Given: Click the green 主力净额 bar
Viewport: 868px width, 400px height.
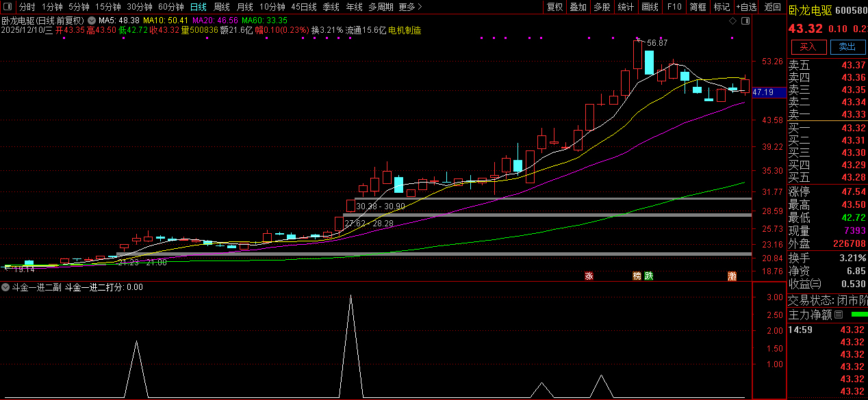Looking at the screenshot, I should [858, 315].
